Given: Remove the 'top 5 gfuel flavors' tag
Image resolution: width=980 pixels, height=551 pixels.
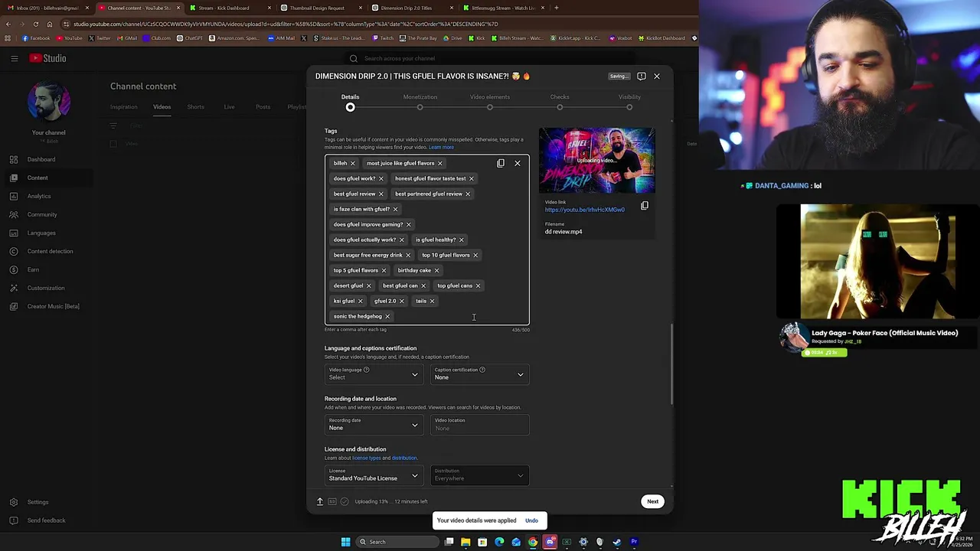Looking at the screenshot, I should (x=384, y=270).
